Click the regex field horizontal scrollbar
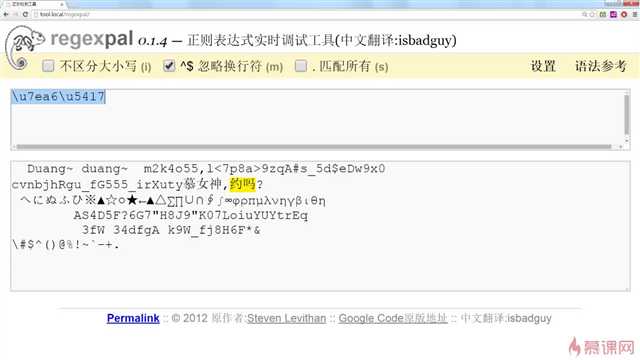The image size is (640, 360). [x=313, y=147]
